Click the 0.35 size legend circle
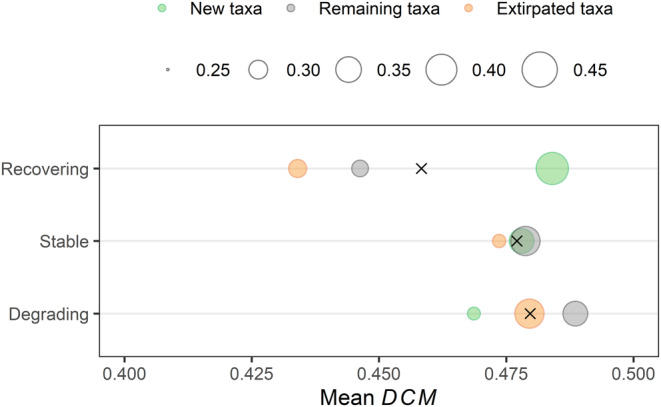Viewport: 661px width, 407px height. pyautogui.click(x=349, y=70)
